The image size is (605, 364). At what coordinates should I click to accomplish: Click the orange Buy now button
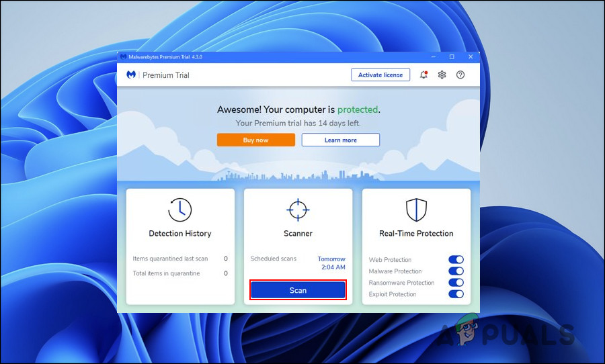[256, 140]
